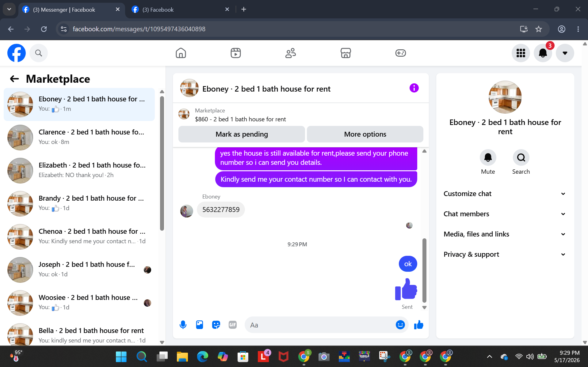Open notifications bell with 3 badge

click(543, 53)
